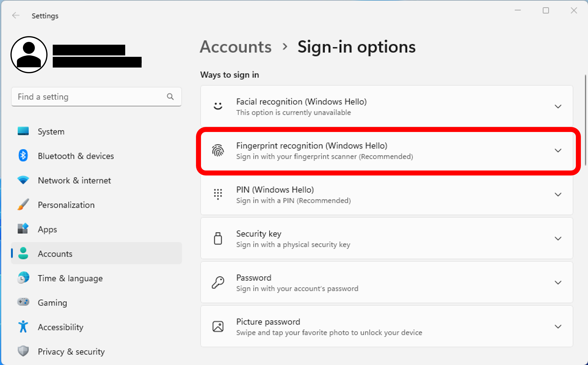Expand Facial recognition (Windows Hello) chevron
Image resolution: width=588 pixels, height=365 pixels.
pos(558,107)
